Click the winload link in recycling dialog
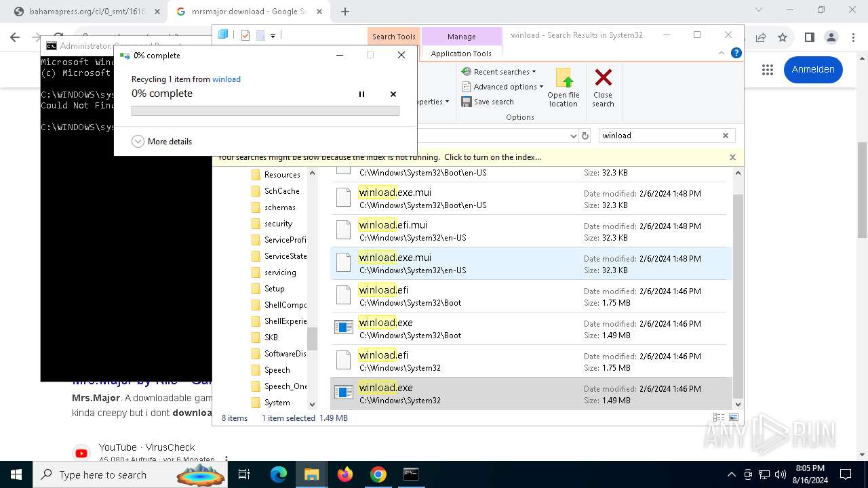868x488 pixels. pyautogui.click(x=226, y=79)
